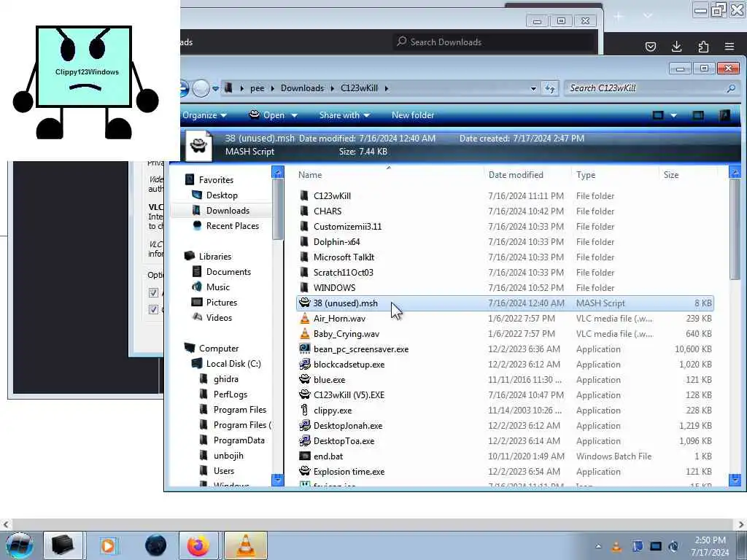The width and height of the screenshot is (747, 560).
Task: Expand the arrow after C123wKill breadcrumb
Action: pyautogui.click(x=387, y=88)
